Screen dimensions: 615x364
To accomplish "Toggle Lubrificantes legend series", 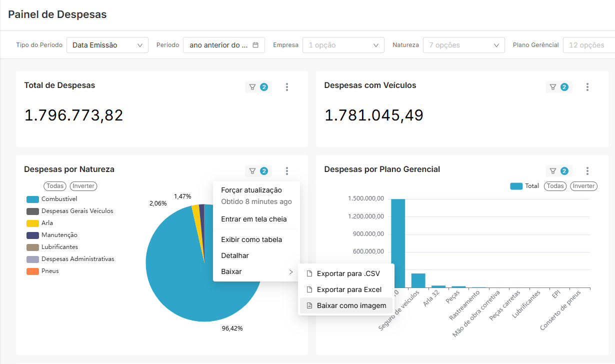I will [x=52, y=247].
